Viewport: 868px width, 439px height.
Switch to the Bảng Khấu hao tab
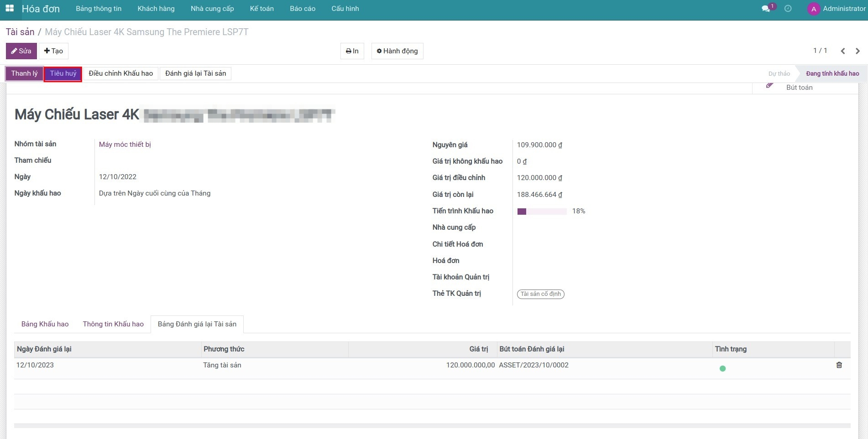(45, 324)
